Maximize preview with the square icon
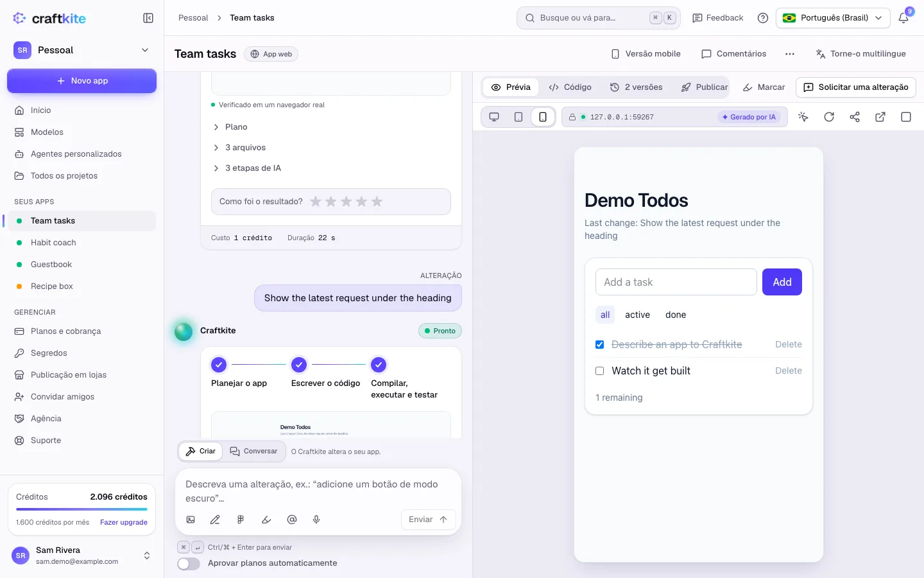Viewport: 924px width, 578px height. [906, 117]
